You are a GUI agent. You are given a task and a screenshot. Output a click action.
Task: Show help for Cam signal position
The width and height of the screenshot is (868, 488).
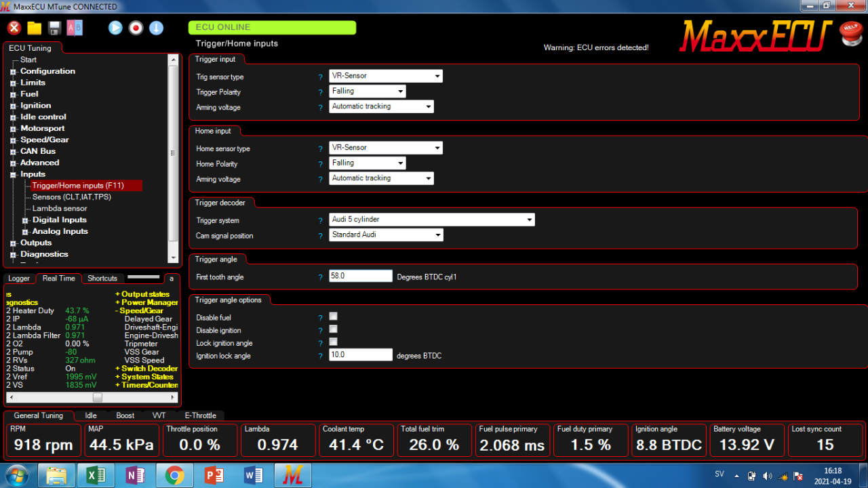[x=321, y=236]
